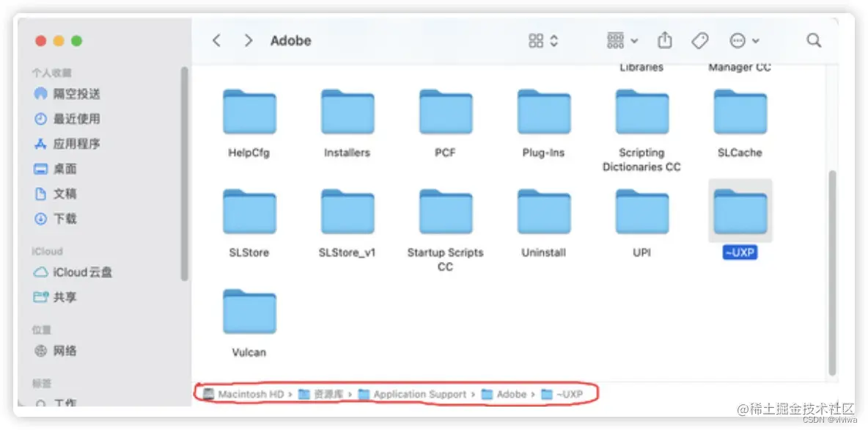Open 桌面 (Desktop) in sidebar
Screen dimensions: 868x430
point(56,169)
